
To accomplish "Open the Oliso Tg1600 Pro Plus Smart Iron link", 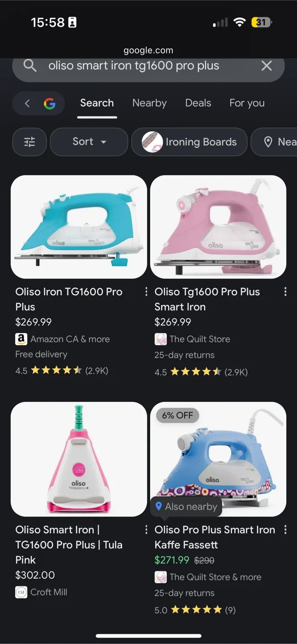I will pyautogui.click(x=207, y=299).
